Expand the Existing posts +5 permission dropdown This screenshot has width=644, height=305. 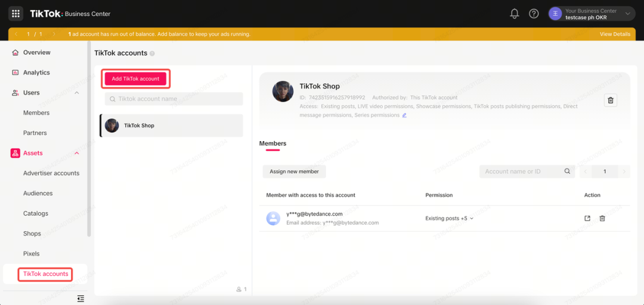pos(450,219)
